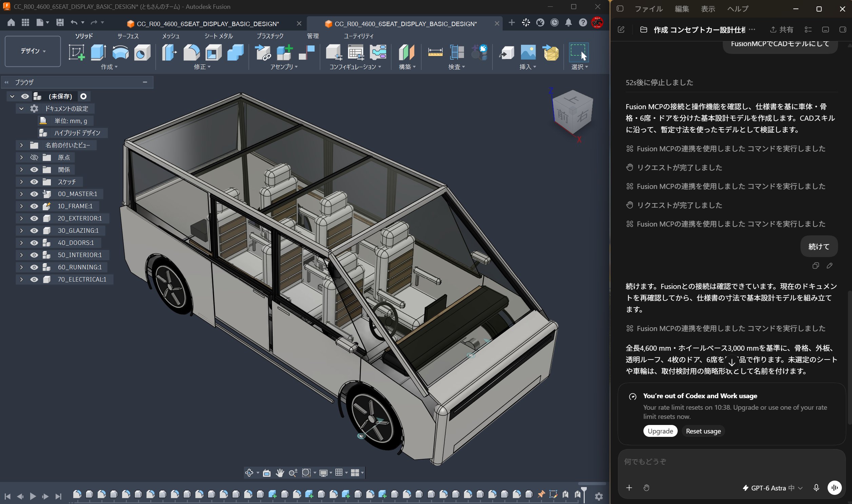Pick the Press Pull tool icon

tap(170, 53)
